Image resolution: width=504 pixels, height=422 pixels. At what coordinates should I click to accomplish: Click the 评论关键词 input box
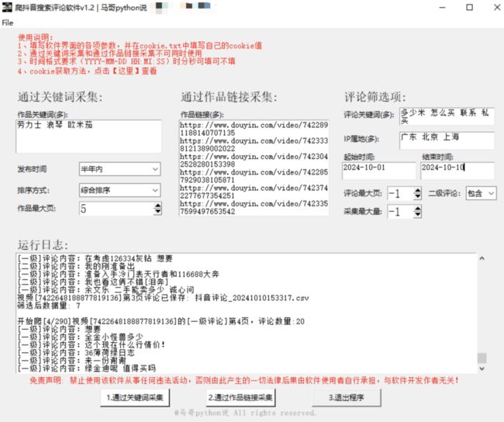point(447,116)
